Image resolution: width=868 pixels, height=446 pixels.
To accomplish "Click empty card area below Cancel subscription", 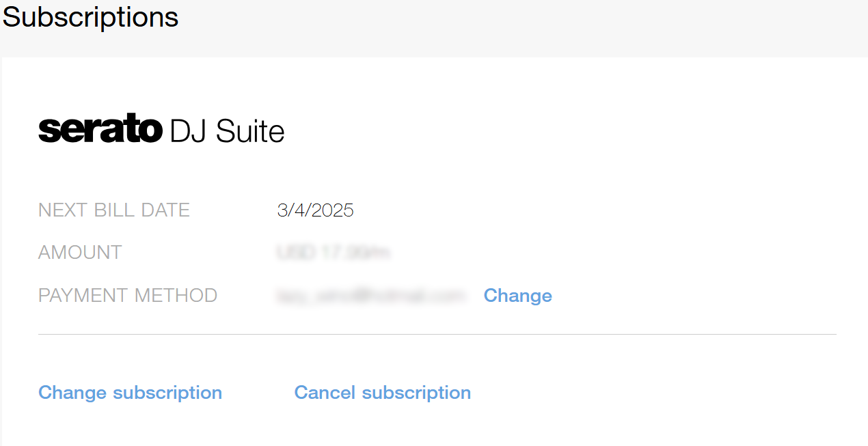I will 383,427.
